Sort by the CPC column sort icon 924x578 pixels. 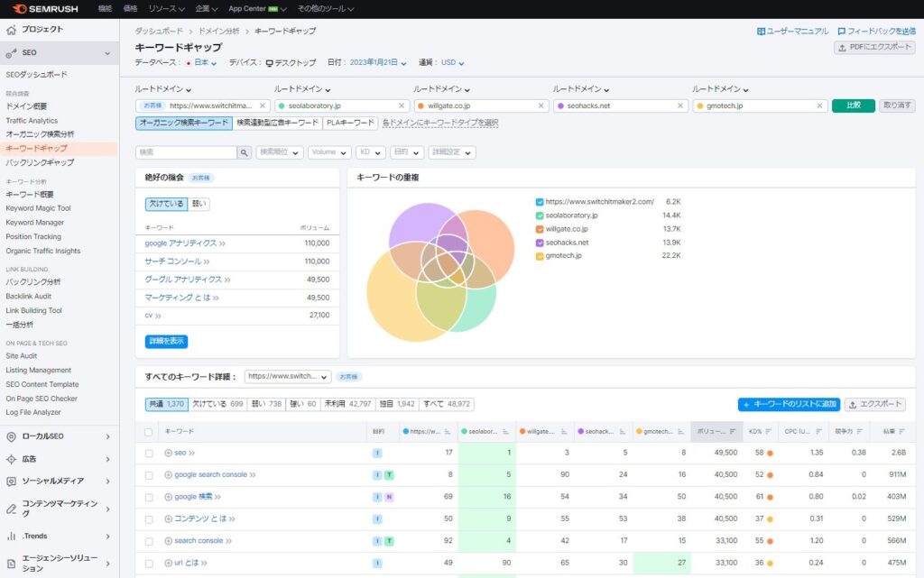(x=818, y=432)
